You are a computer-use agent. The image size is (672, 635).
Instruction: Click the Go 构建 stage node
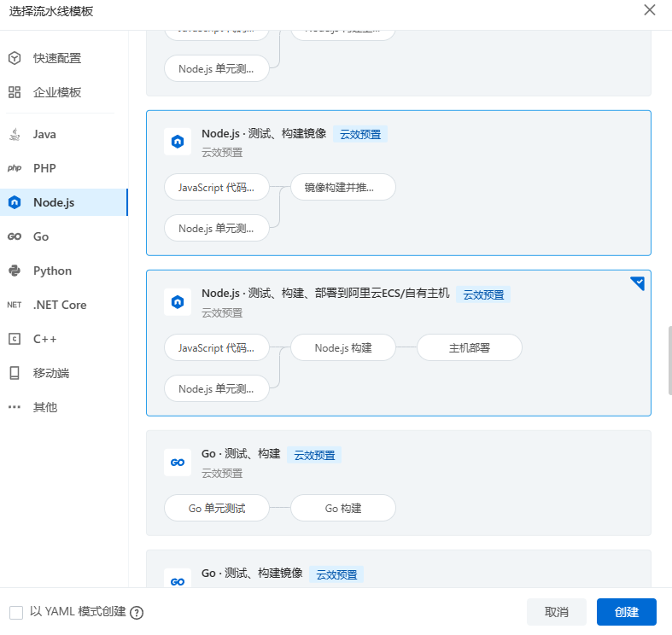point(343,508)
